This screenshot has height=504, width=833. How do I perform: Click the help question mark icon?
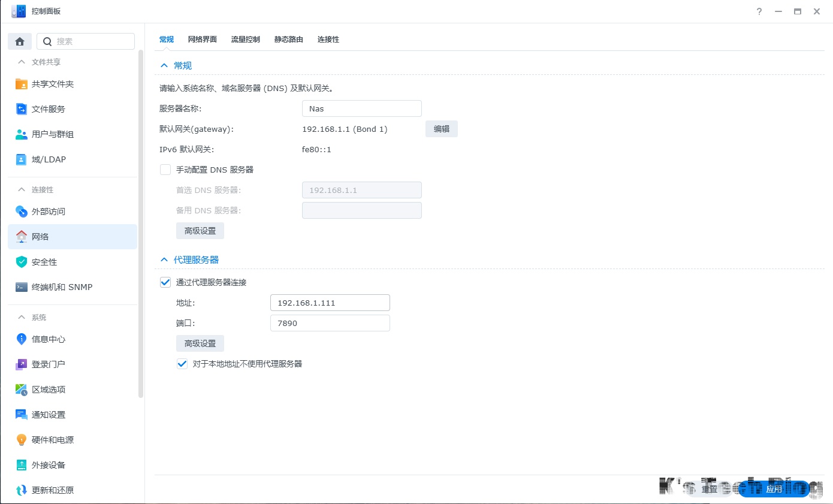759,11
